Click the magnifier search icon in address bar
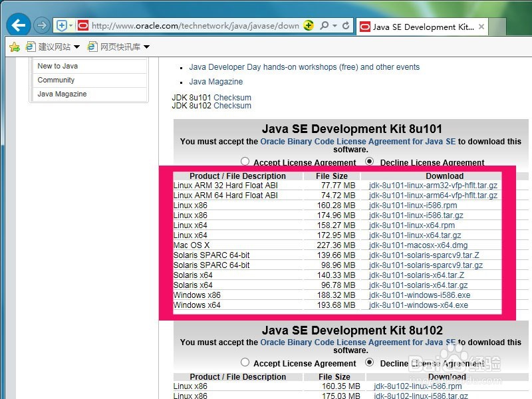This screenshot has height=399, width=532. (325, 25)
